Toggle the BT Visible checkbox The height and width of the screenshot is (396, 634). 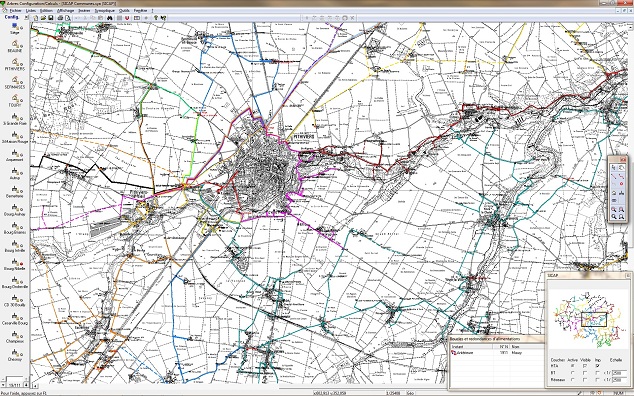point(585,373)
